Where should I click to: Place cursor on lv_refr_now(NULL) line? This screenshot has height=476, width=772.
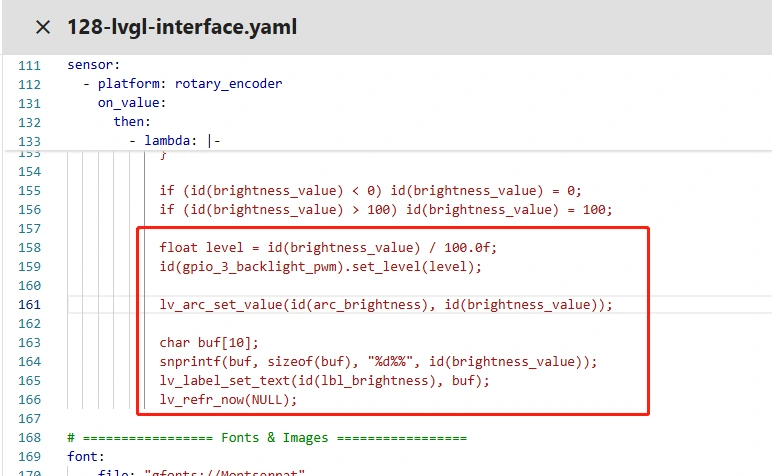pos(228,400)
